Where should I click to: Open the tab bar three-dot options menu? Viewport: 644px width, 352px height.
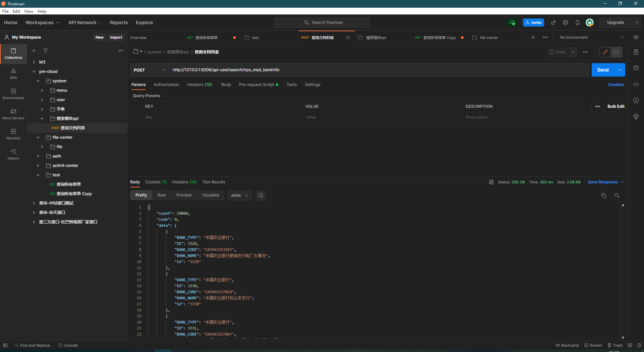click(545, 37)
